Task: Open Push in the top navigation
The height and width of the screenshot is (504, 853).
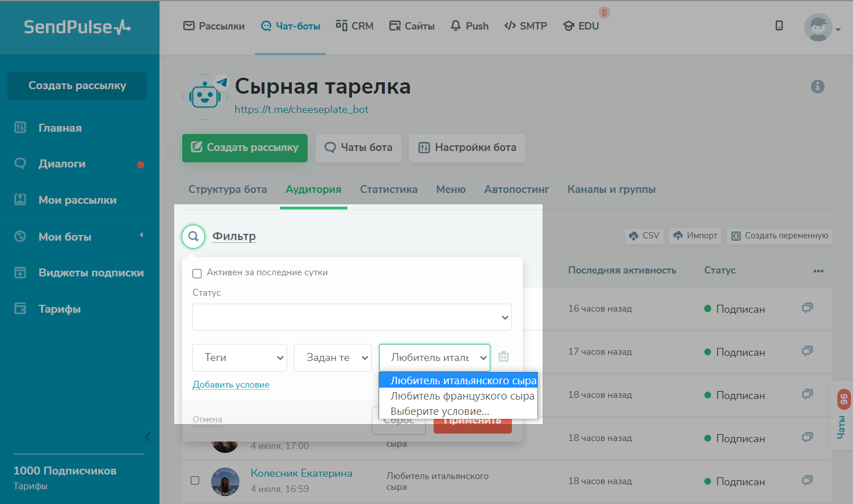Action: coord(469,26)
